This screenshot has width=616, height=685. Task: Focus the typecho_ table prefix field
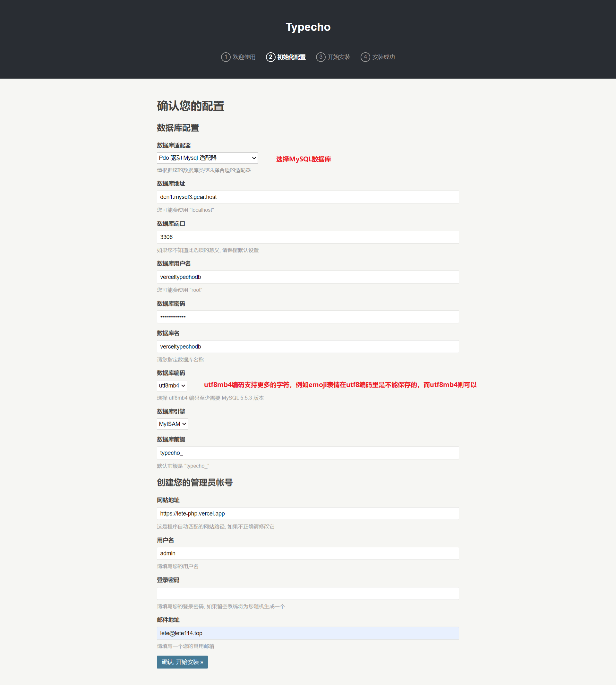click(x=308, y=453)
